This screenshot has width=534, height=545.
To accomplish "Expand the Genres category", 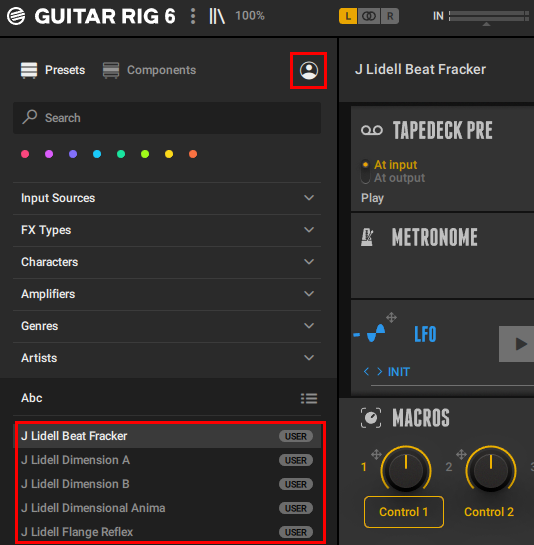I will (167, 326).
